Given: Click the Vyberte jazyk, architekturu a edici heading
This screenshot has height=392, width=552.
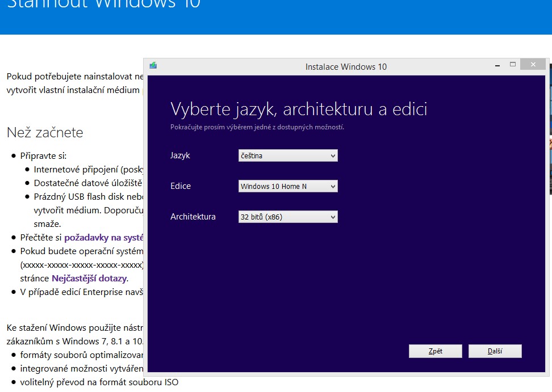Looking at the screenshot, I should [x=299, y=109].
